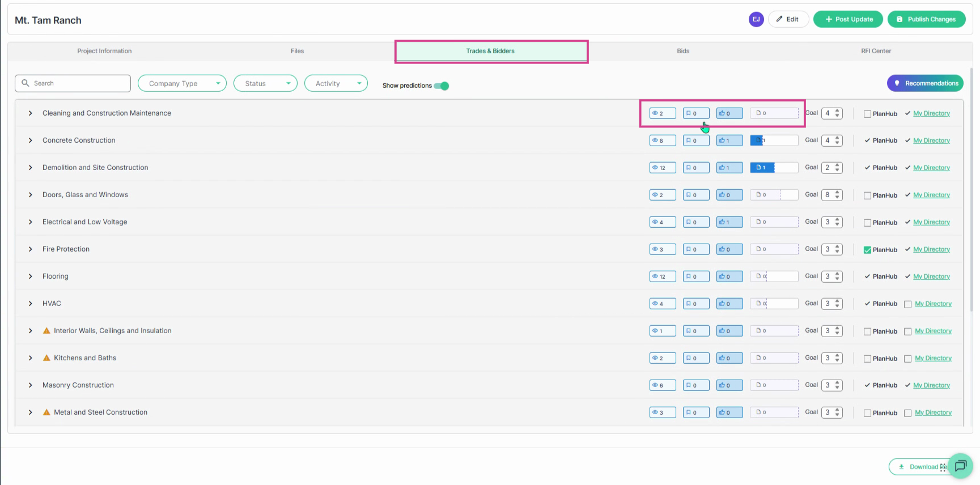Viewport: 980px width, 485px height.
Task: Open My Directory link for Concrete Construction
Action: (931, 141)
